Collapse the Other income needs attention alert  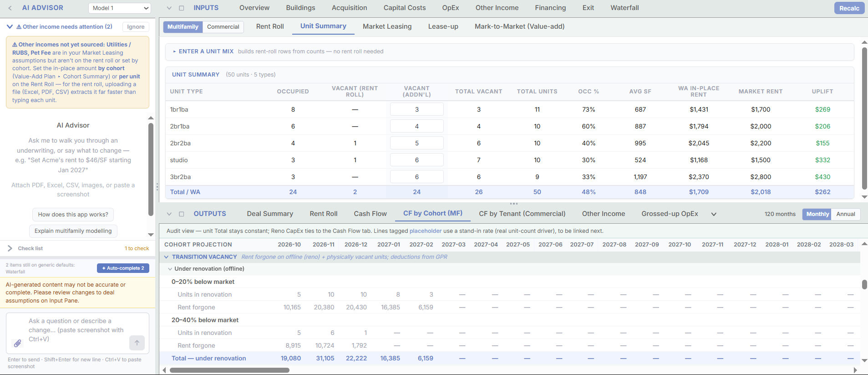click(x=10, y=27)
